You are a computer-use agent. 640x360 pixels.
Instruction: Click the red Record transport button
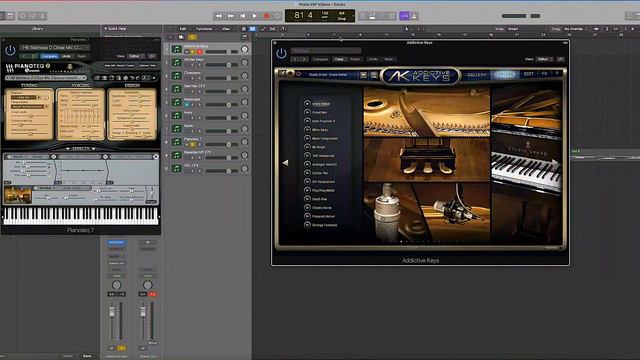(266, 16)
